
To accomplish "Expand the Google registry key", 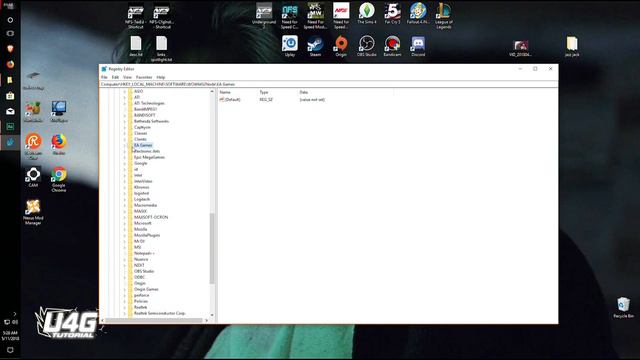I will tap(124, 163).
